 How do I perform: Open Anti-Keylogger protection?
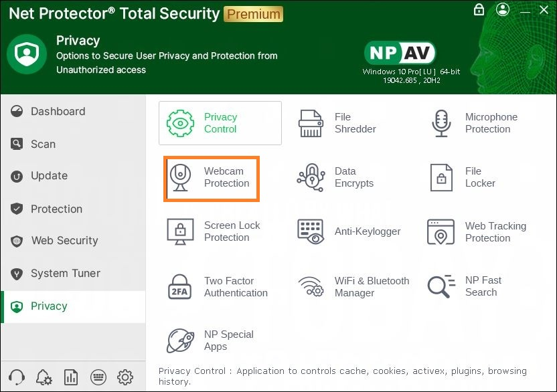click(x=349, y=232)
